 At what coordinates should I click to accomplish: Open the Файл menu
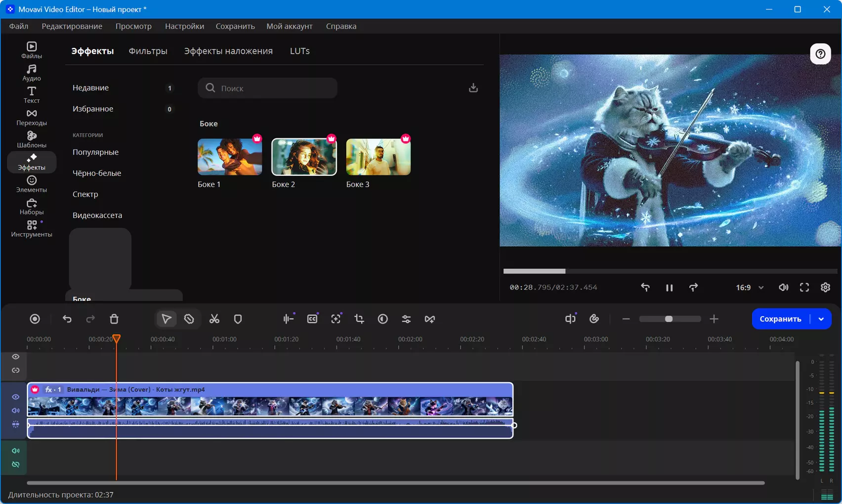(19, 26)
